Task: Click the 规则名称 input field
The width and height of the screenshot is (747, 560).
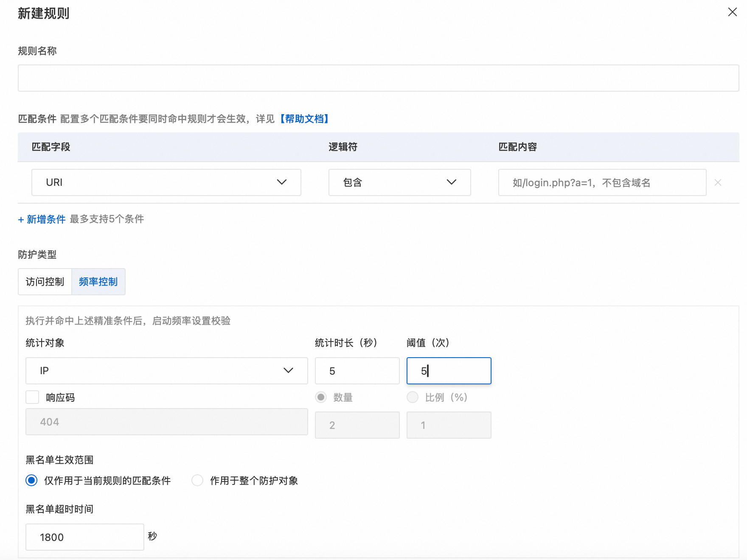Action: pyautogui.click(x=378, y=78)
